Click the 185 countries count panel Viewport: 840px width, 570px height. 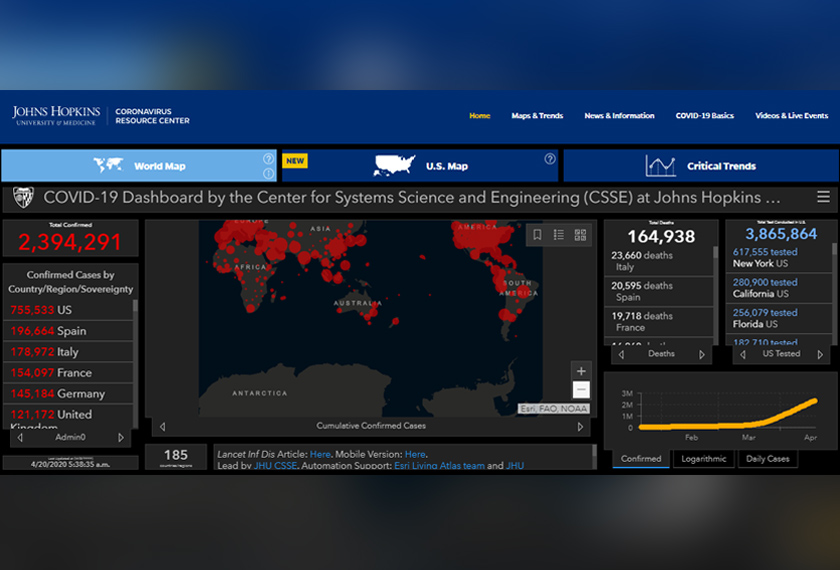click(x=176, y=457)
